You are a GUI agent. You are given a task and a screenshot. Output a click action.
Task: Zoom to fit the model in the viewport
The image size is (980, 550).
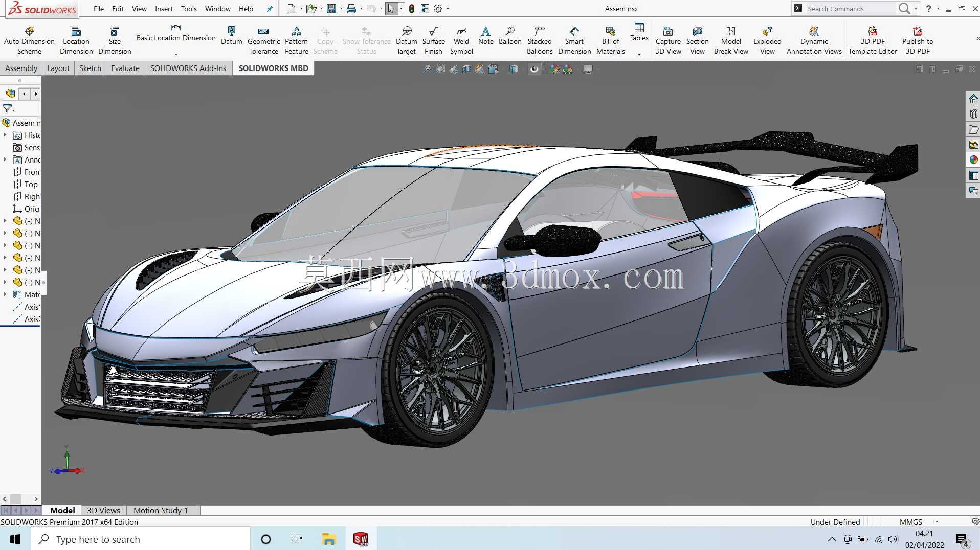point(427,69)
